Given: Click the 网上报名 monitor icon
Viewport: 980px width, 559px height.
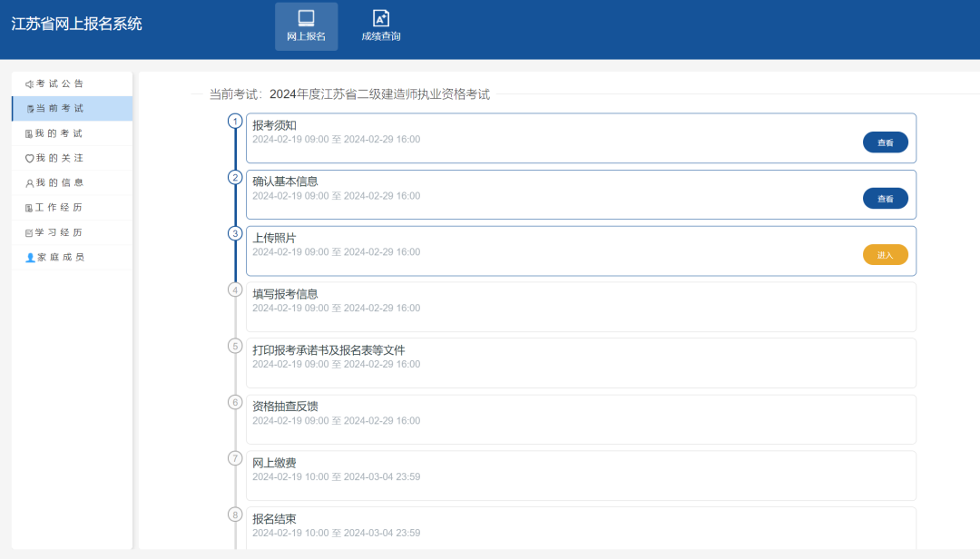Looking at the screenshot, I should pyautogui.click(x=307, y=18).
